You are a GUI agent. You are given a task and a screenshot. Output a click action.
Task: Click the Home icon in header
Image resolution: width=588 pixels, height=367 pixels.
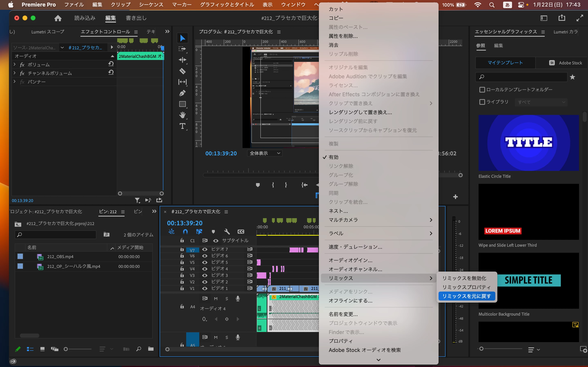click(58, 18)
